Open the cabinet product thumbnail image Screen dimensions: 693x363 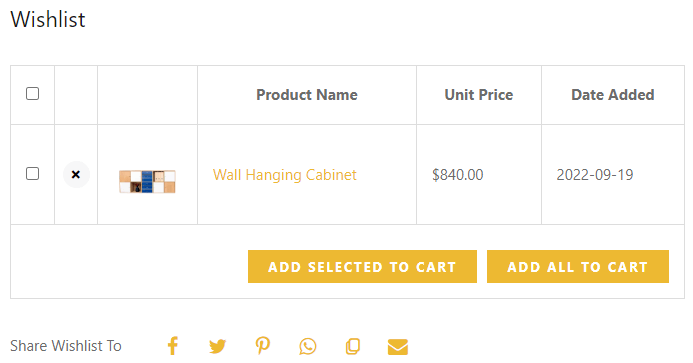[x=148, y=181]
